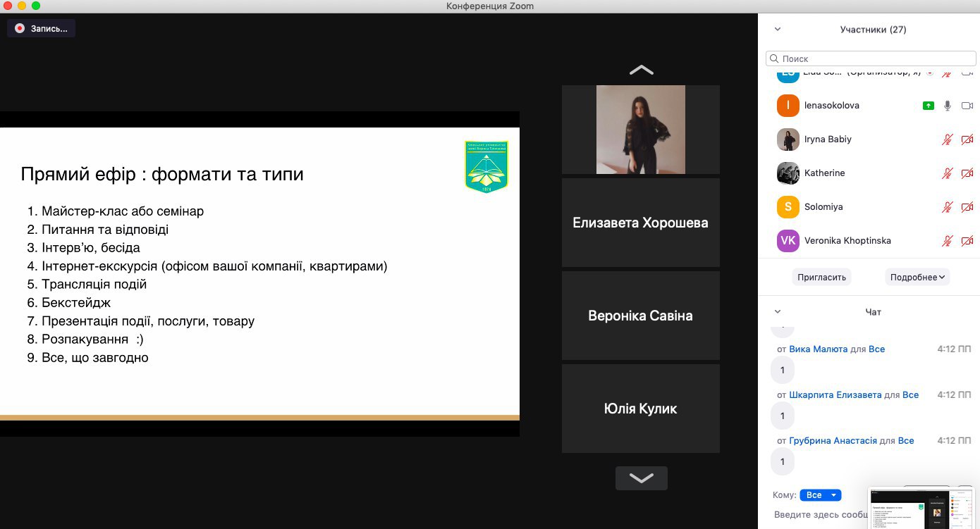
Task: Open the Кому recipient dropdown Все
Action: coord(820,495)
